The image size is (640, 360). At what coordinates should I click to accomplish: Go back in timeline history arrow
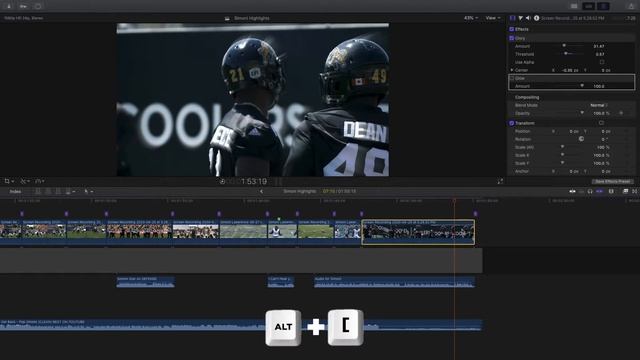(x=261, y=191)
